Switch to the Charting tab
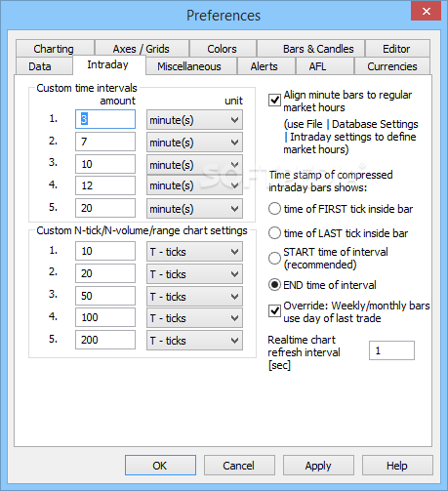 (55, 49)
